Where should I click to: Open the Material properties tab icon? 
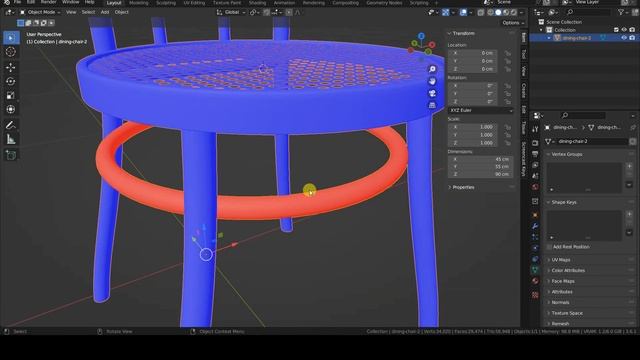(x=535, y=281)
